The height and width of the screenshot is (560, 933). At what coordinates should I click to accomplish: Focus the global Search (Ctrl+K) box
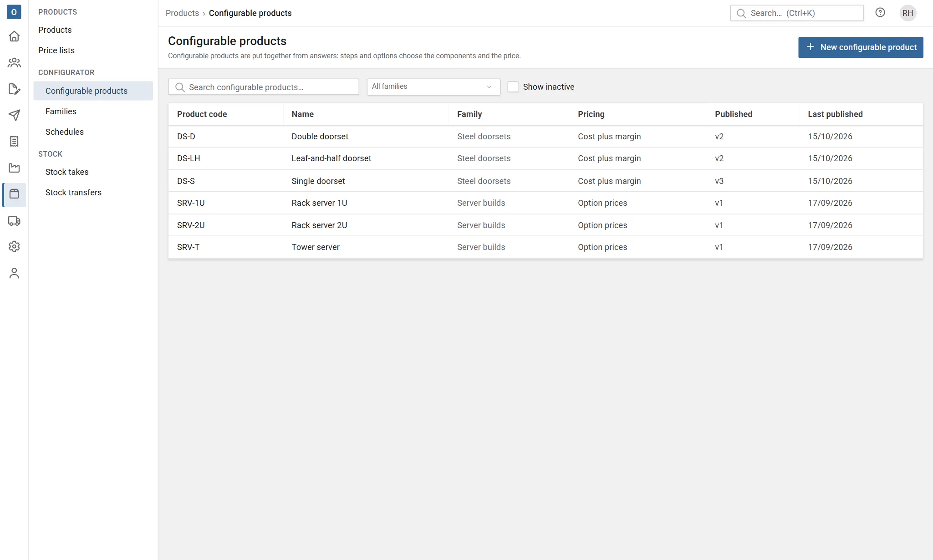click(797, 13)
